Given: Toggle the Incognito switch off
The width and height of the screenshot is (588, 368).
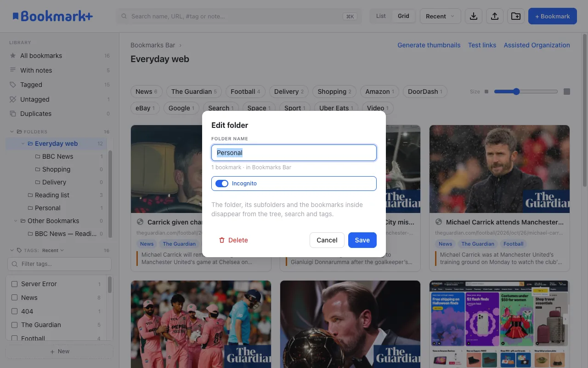Looking at the screenshot, I should pyautogui.click(x=222, y=184).
